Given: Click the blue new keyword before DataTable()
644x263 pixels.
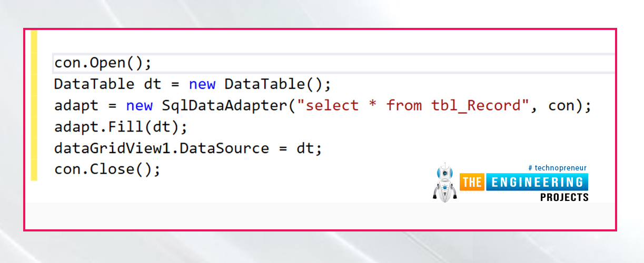Looking at the screenshot, I should [x=202, y=85].
